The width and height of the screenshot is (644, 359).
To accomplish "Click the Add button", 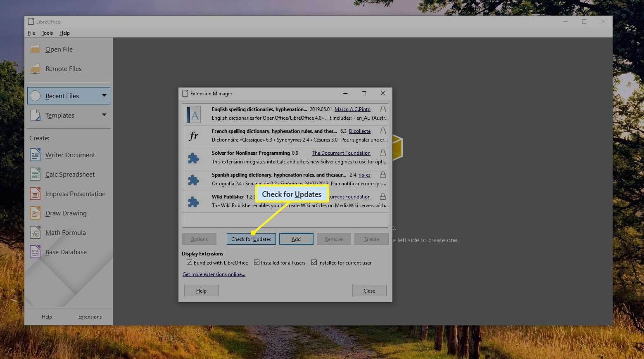I will (296, 239).
